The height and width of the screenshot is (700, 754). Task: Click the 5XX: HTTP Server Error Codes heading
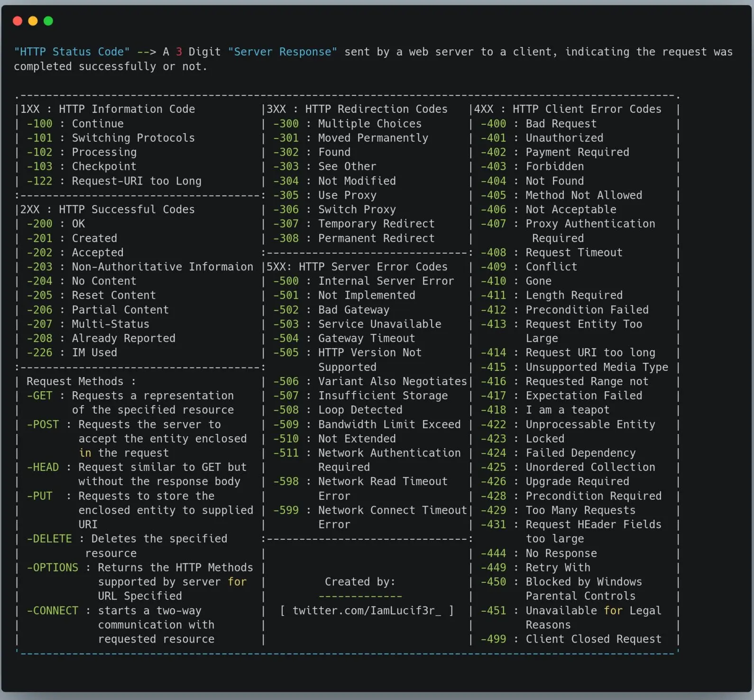click(357, 267)
